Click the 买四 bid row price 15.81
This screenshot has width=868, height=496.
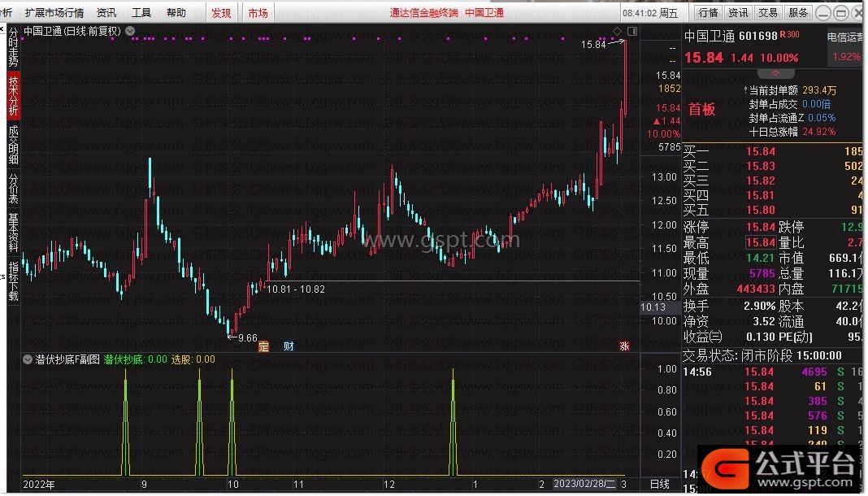point(761,195)
